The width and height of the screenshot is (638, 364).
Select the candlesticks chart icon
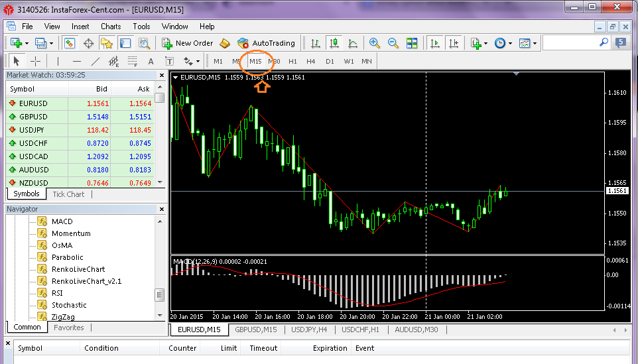coord(334,42)
